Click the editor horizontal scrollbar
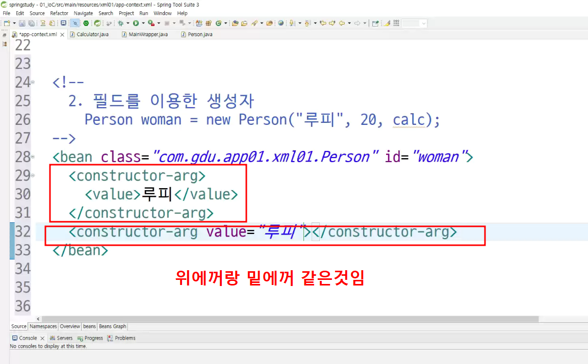The width and height of the screenshot is (588, 364). pos(290,319)
